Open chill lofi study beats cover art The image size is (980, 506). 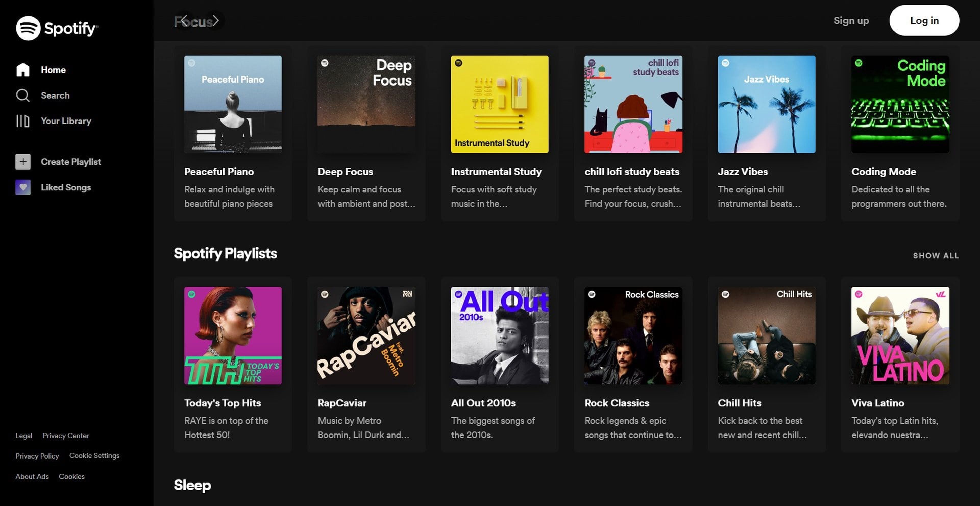point(633,105)
